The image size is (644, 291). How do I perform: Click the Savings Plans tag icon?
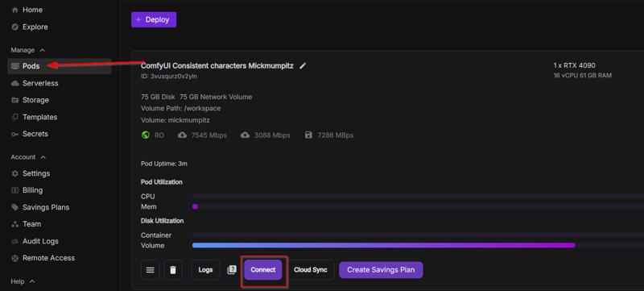click(15, 207)
